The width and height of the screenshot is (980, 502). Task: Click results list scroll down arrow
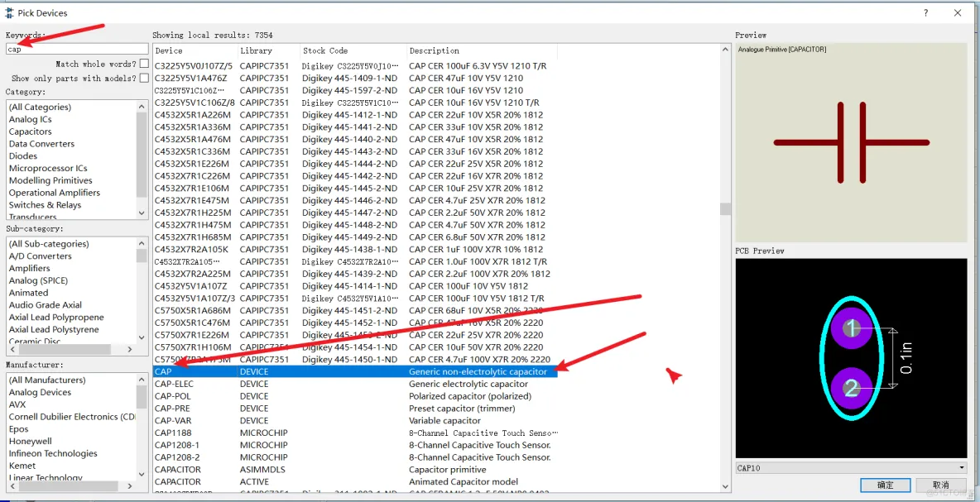pyautogui.click(x=725, y=485)
